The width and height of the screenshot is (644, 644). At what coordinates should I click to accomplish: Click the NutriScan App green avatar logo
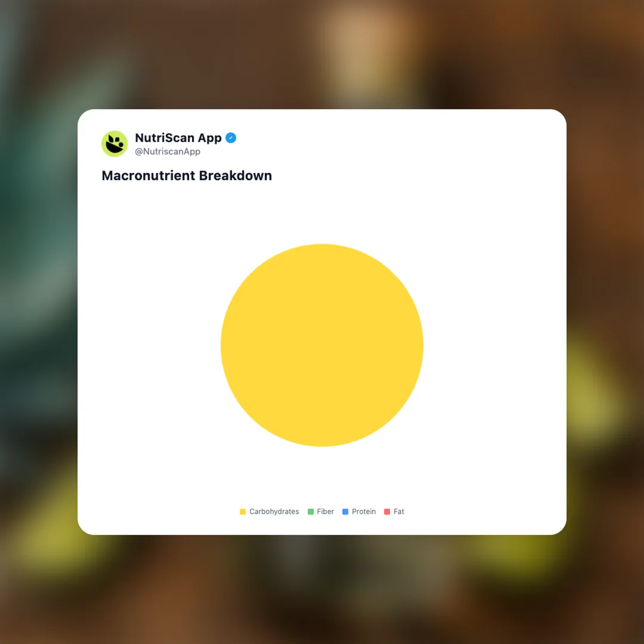click(x=114, y=144)
